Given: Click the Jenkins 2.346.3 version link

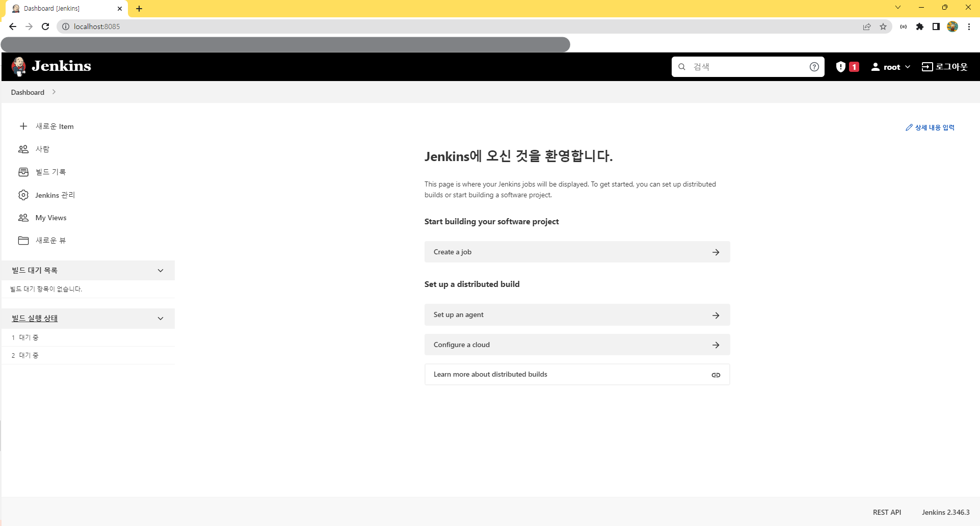Looking at the screenshot, I should [x=946, y=512].
